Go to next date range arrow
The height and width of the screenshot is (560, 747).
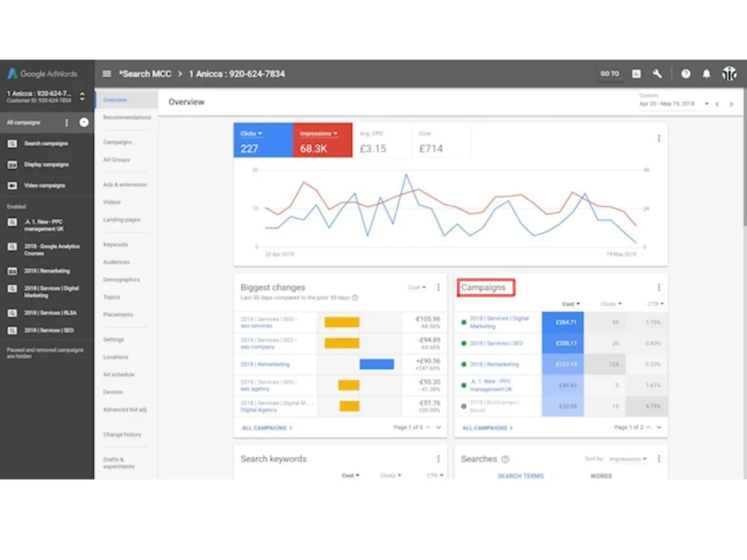(x=731, y=104)
